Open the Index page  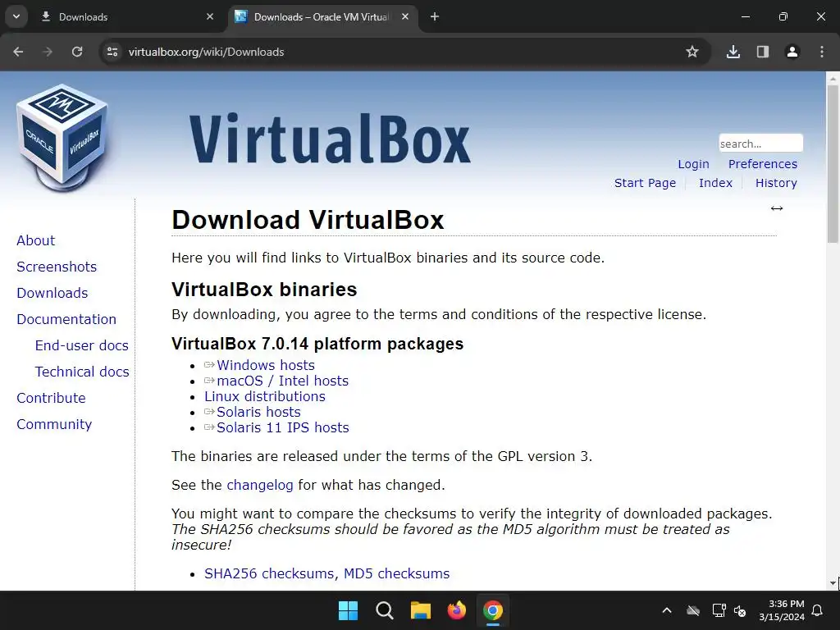tap(715, 183)
